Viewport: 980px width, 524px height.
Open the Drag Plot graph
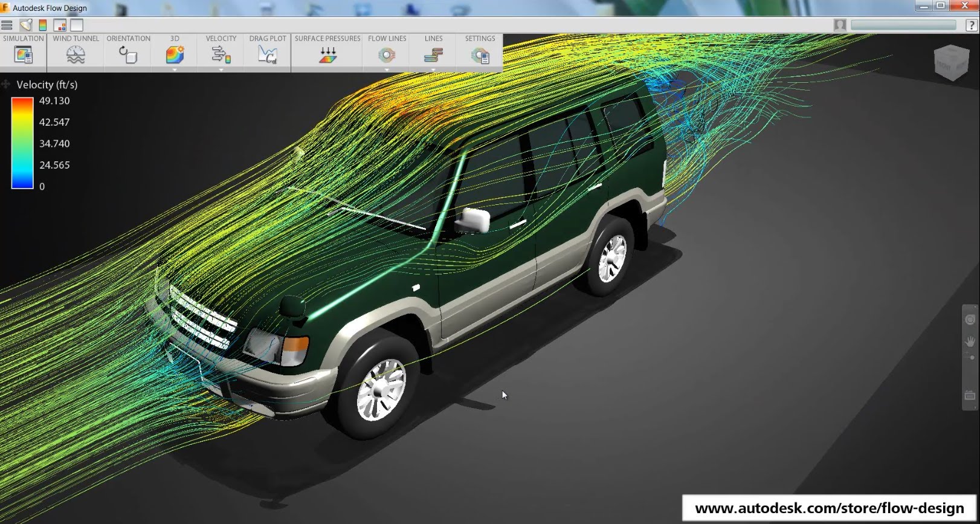point(267,56)
